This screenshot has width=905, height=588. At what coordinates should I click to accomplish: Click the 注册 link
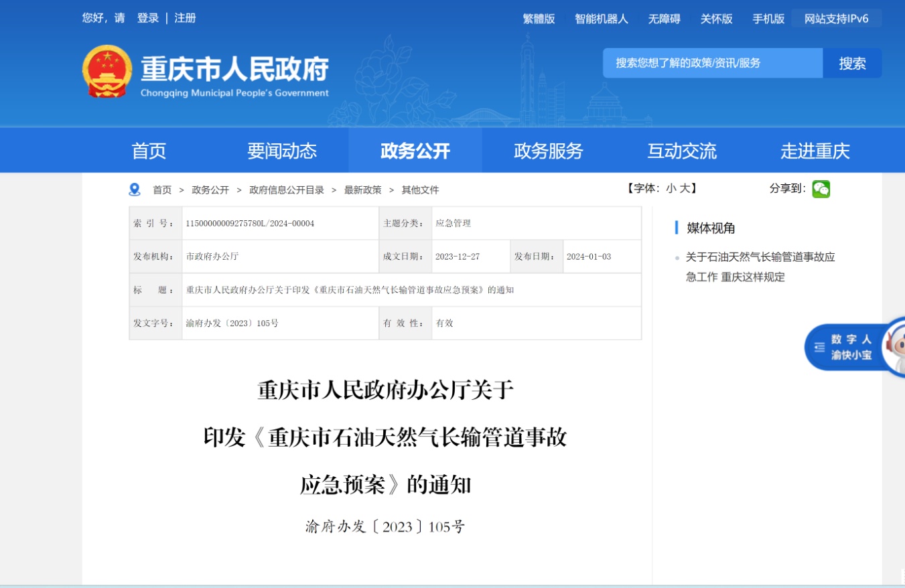pos(185,18)
